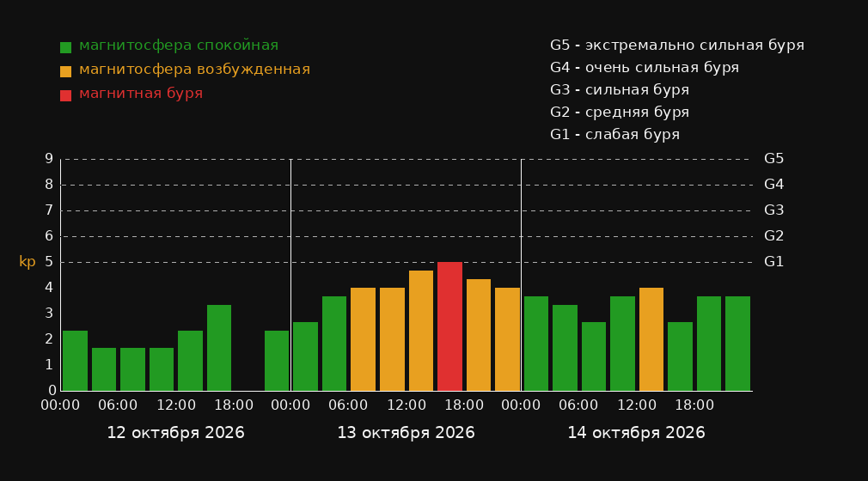Click the G3 label at the right axis
The image size is (868, 481).
pyautogui.click(x=773, y=210)
